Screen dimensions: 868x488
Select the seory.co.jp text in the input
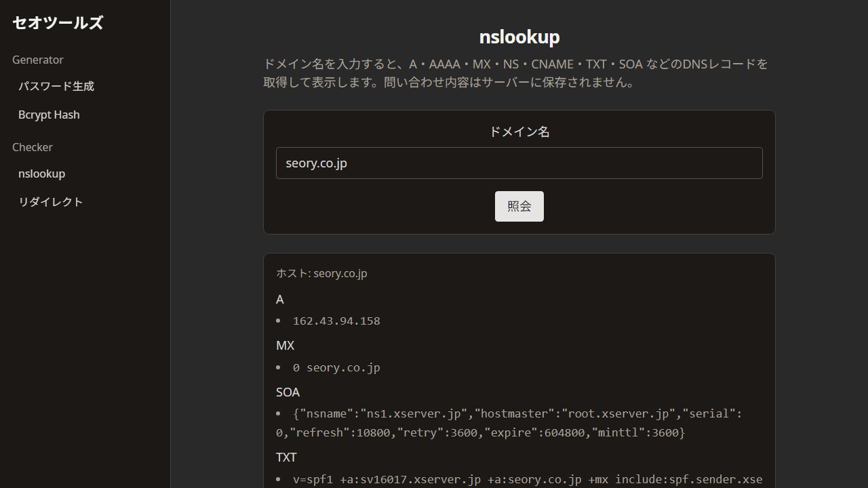[x=317, y=163]
